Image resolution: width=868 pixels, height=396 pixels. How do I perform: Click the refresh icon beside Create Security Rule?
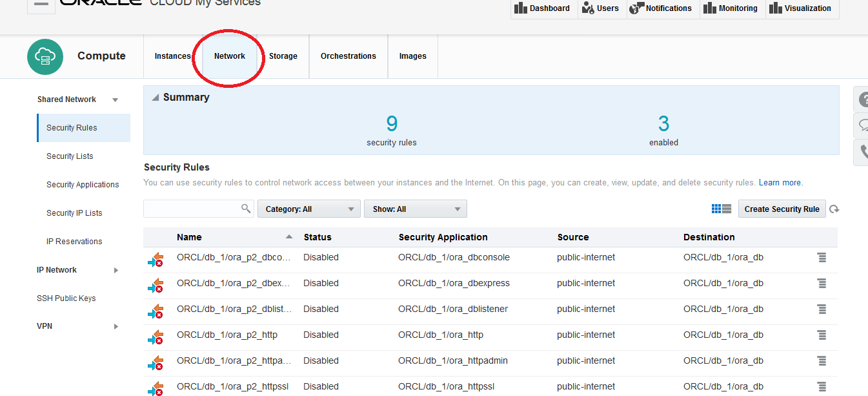click(x=834, y=209)
